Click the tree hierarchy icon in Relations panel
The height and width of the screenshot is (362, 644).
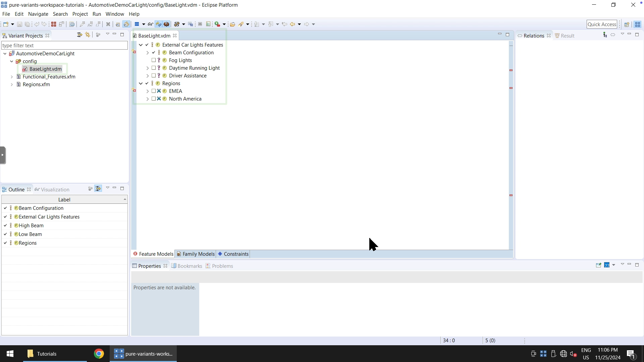tap(605, 35)
